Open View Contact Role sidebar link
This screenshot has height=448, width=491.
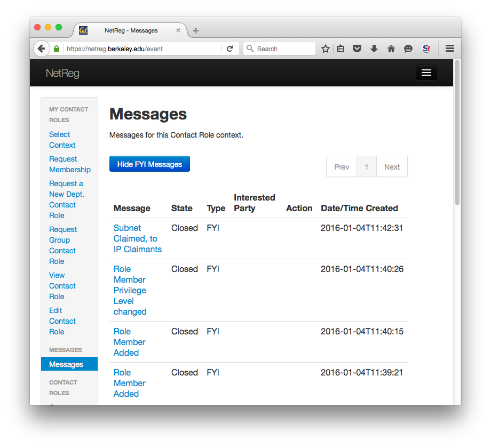62,286
